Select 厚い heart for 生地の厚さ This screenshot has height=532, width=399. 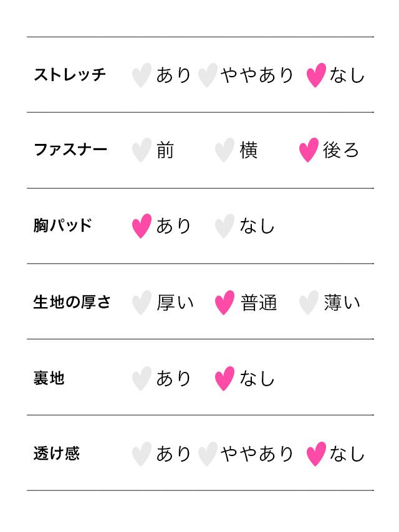(142, 303)
